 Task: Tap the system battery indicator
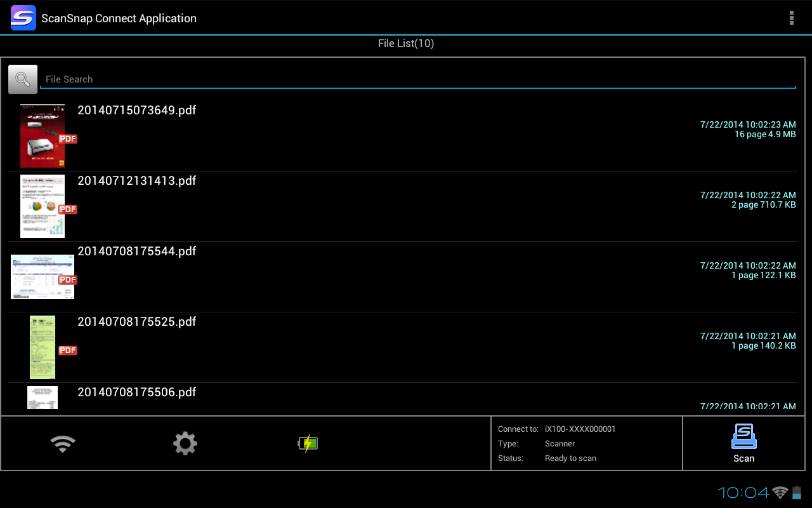pos(797,492)
